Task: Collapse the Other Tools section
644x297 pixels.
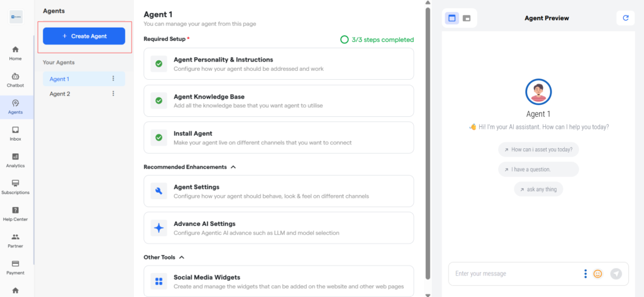Action: click(x=182, y=257)
